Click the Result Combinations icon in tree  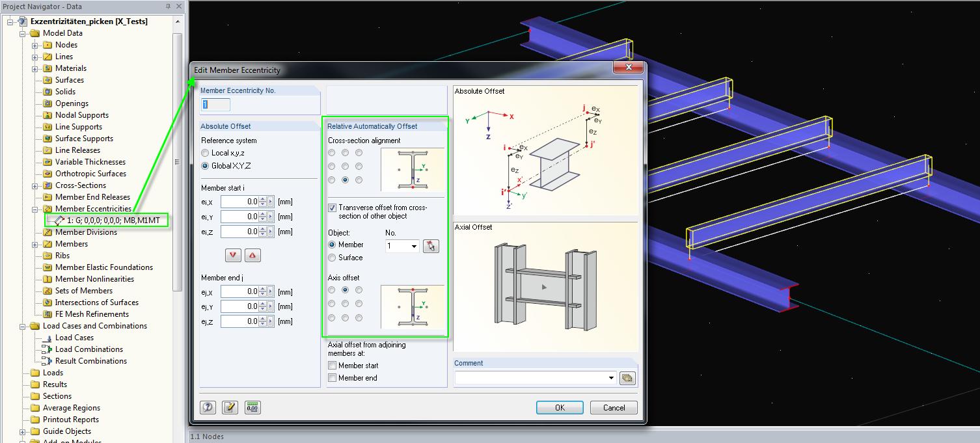point(47,361)
